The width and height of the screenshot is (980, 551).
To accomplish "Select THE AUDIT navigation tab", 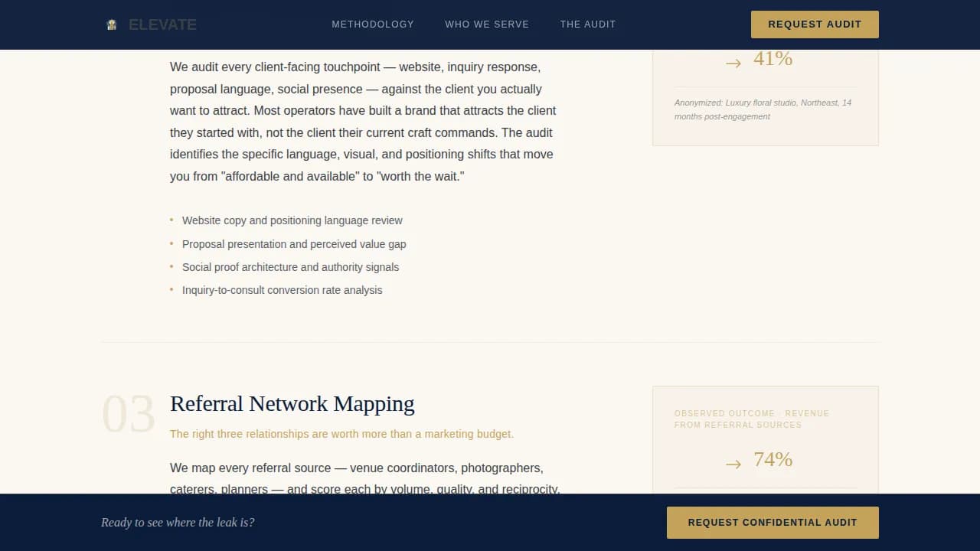I will point(588,24).
